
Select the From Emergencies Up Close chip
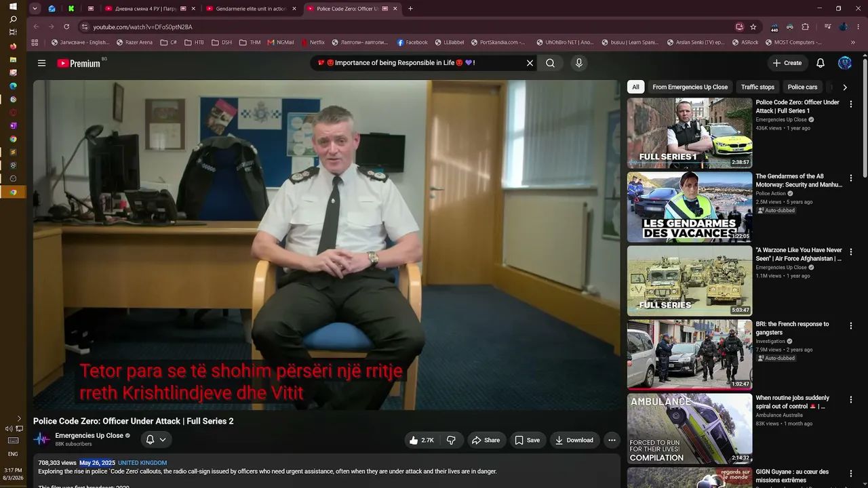point(690,87)
